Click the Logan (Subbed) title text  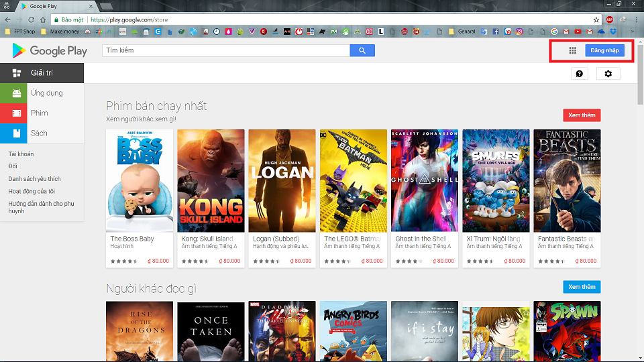point(276,239)
